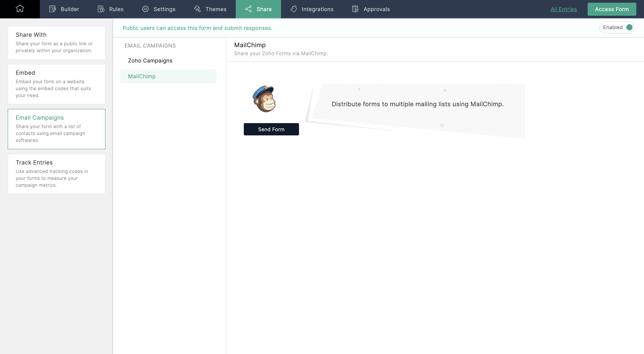This screenshot has width=644, height=354.
Task: Click the EMAIL CAMPAIGNS section heading
Action: [x=150, y=45]
